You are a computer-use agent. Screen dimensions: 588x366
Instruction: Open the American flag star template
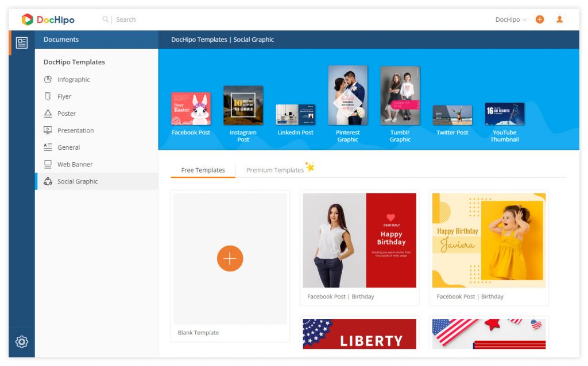click(489, 334)
